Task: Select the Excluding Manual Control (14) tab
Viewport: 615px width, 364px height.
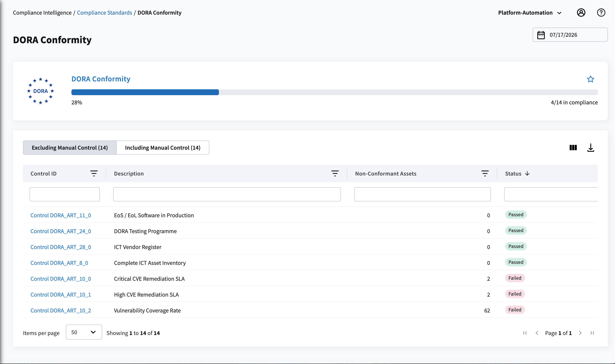Action: 70,148
